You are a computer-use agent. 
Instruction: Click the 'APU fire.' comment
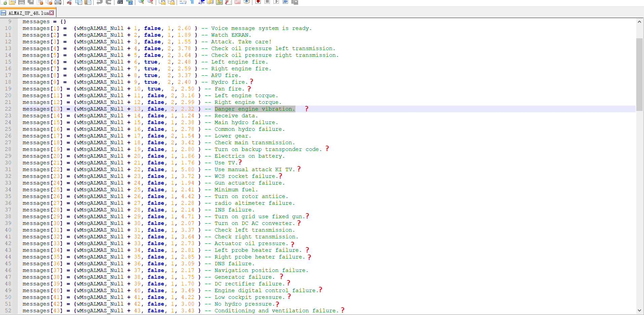pos(226,75)
